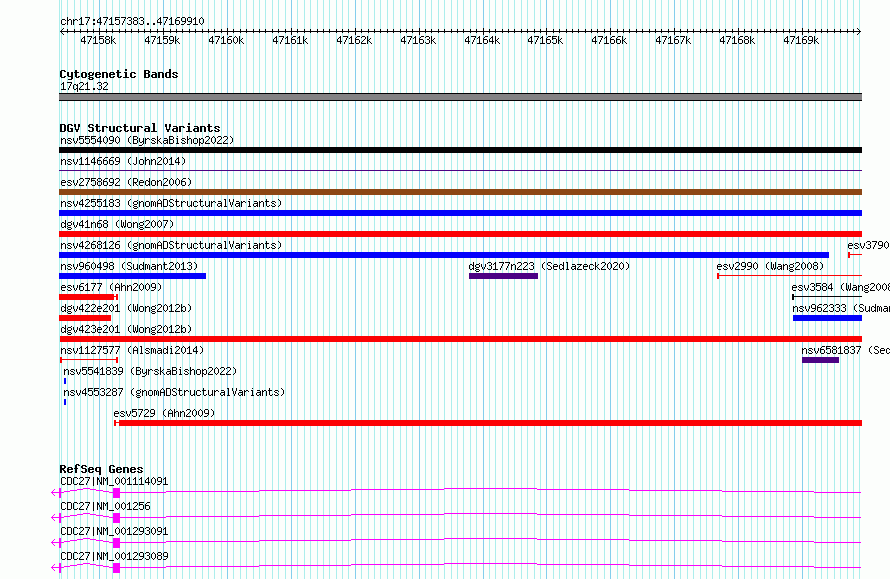Click the DGV Structural Variants track title
Screen dimensions: 890x579
(x=140, y=128)
